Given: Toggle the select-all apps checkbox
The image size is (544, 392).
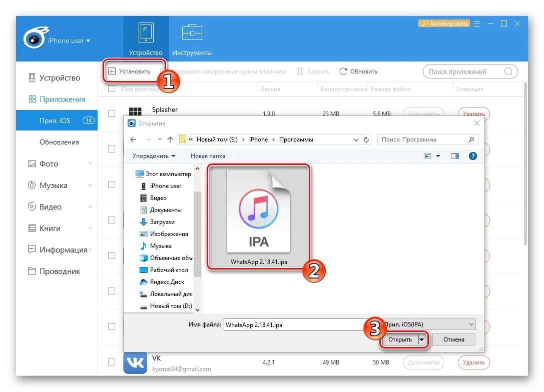Looking at the screenshot, I should click(x=112, y=88).
